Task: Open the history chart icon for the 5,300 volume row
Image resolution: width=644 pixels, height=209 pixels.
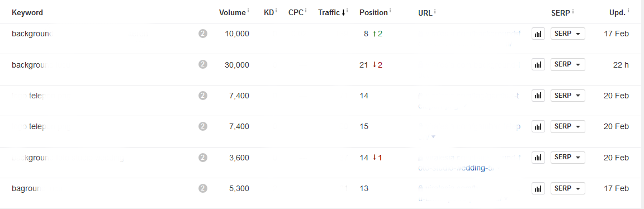Action: click(x=538, y=189)
